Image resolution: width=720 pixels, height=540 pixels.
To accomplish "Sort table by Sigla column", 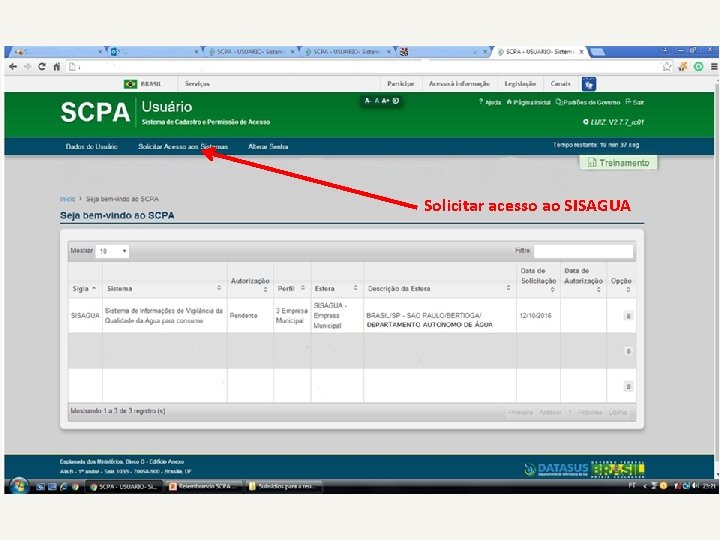I will click(85, 288).
